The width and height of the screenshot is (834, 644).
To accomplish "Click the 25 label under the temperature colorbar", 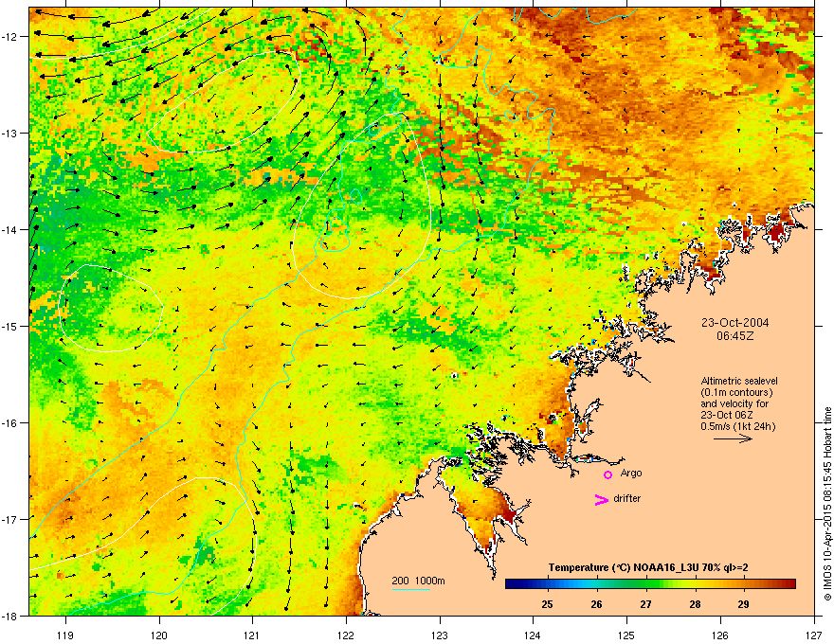I will (548, 604).
